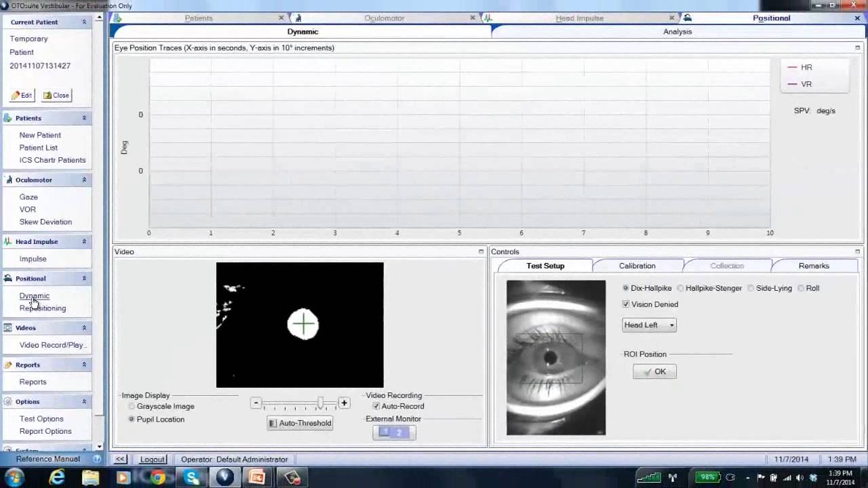Switch to the Patients tab
868x488 pixels.
199,18
